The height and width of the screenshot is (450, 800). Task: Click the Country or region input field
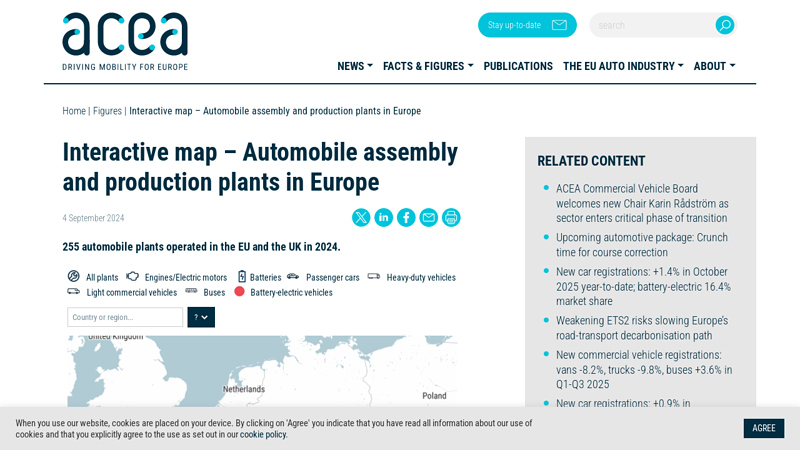[x=125, y=317]
